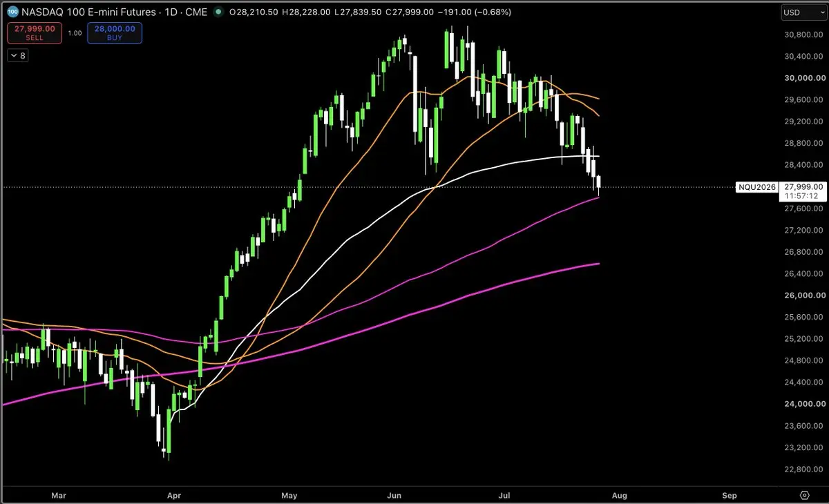Click the Sep label on time axis
This screenshot has width=829, height=504.
(x=729, y=495)
